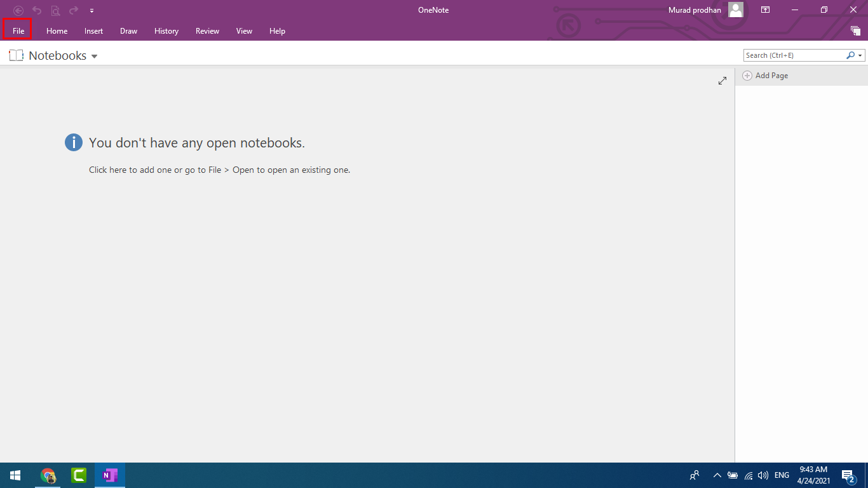The height and width of the screenshot is (488, 868).
Task: Open the History ribbon tab
Action: 166,30
